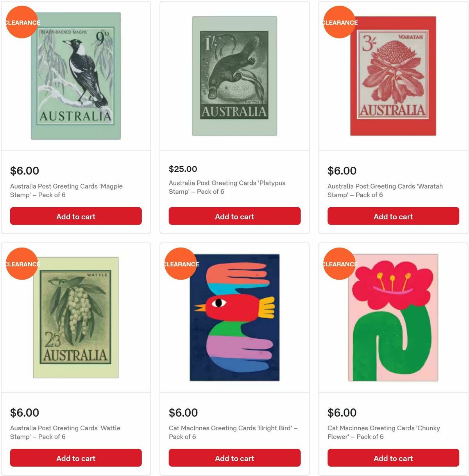Add the Chunky Flower cards to cart

tap(393, 458)
